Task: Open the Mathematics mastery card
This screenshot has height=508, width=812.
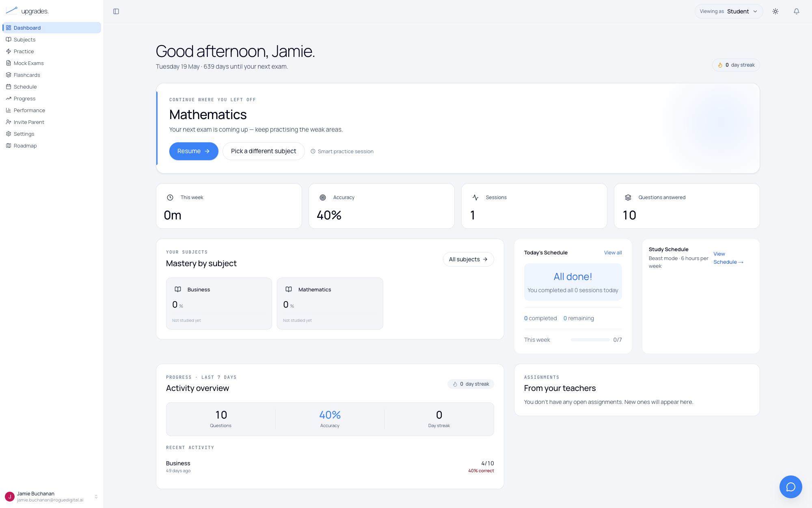Action: coord(330,304)
